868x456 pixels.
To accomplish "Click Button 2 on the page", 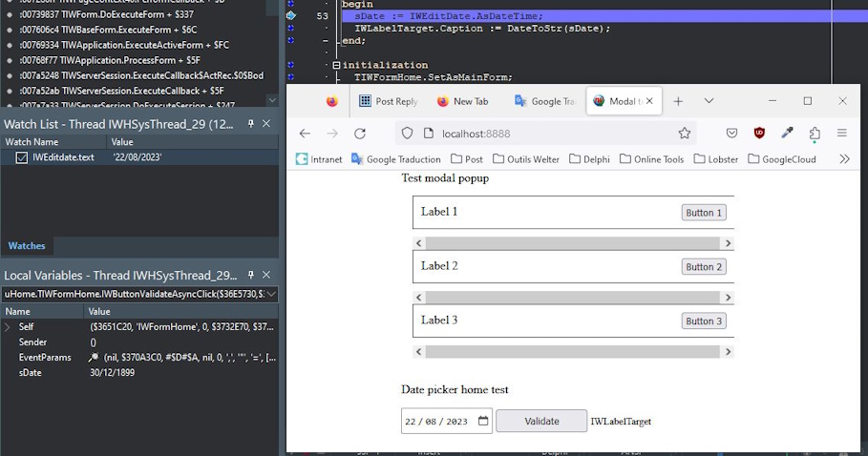I will pos(704,267).
